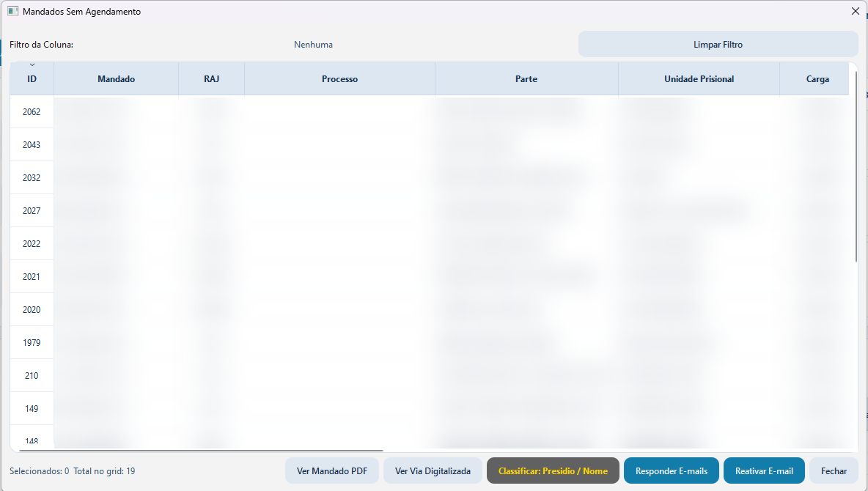
Task: Click Responder E-mails button
Action: point(672,471)
